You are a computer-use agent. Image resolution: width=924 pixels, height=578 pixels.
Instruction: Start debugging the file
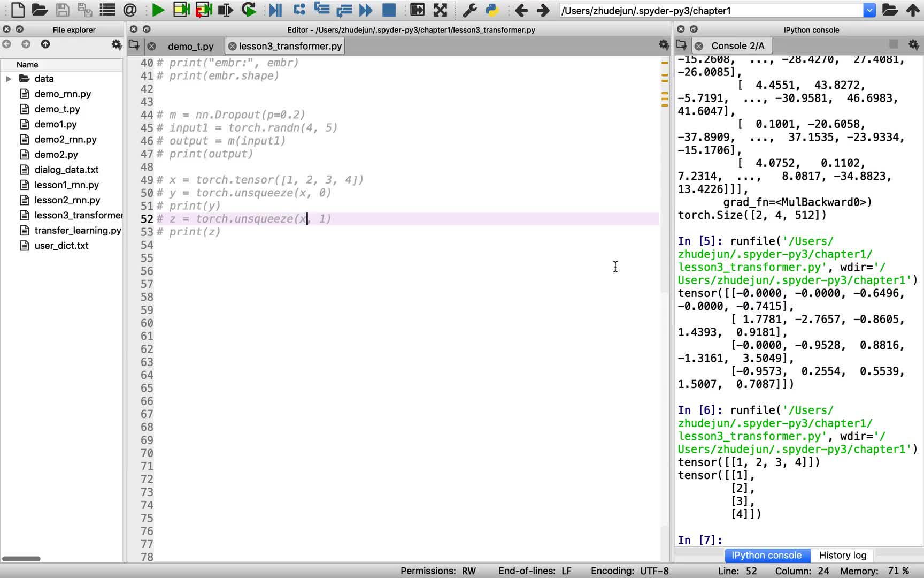pyautogui.click(x=275, y=10)
